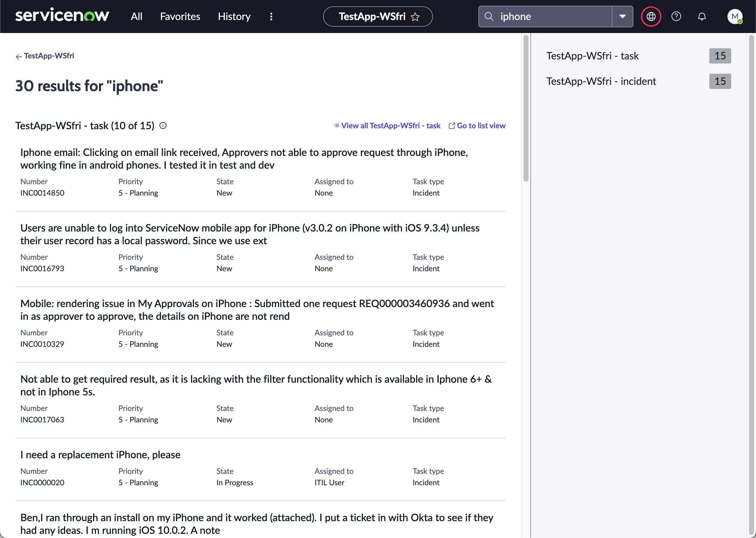Click the TestApp-WSfri application pill

tap(378, 16)
